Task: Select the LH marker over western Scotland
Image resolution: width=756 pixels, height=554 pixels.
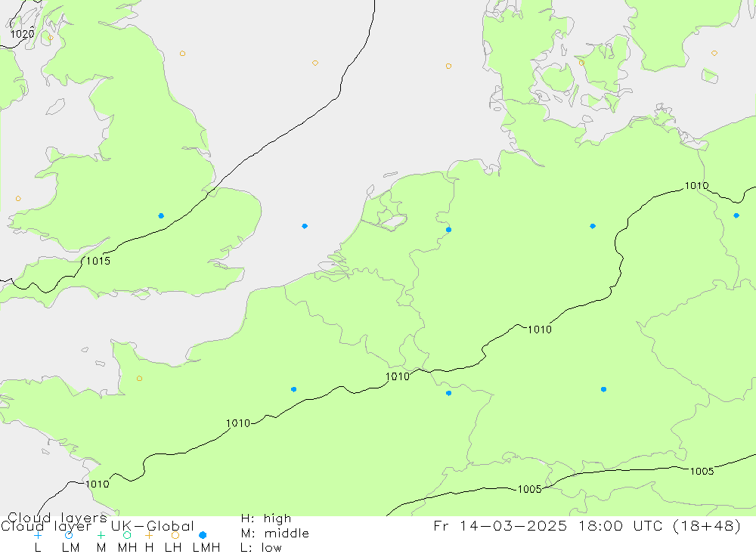Action: tap(51, 38)
